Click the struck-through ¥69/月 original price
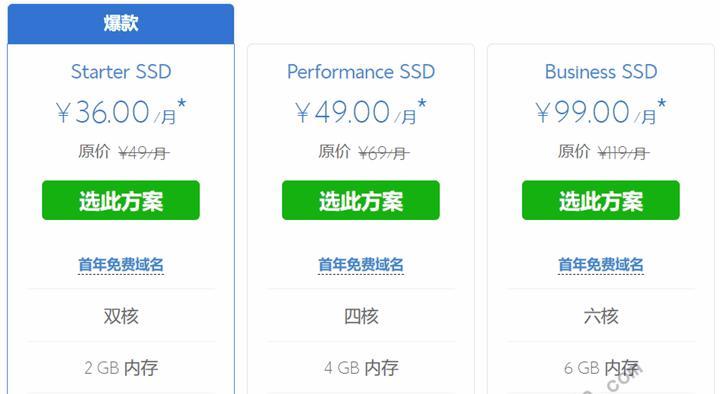 point(384,152)
